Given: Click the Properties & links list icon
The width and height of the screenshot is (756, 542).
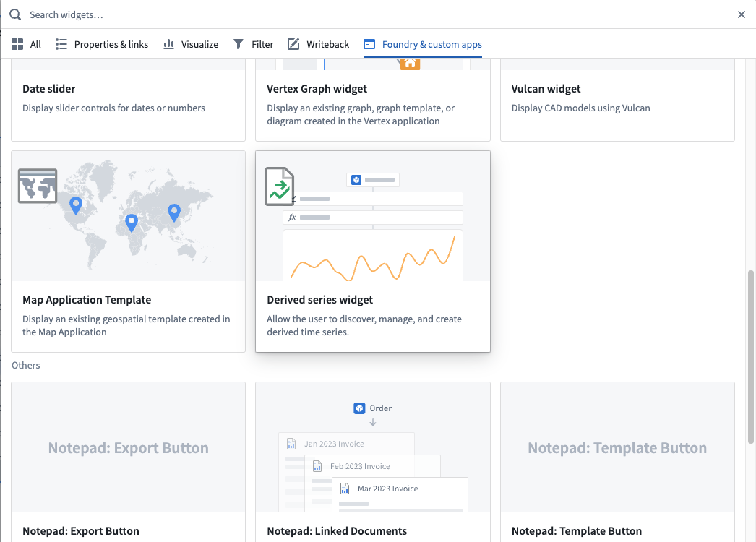Looking at the screenshot, I should 61,44.
